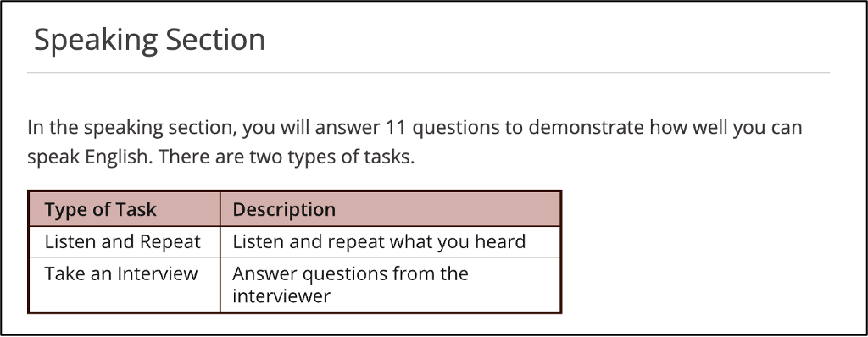Screen dimensions: 868x337
Task: Click the horizontal divider below the heading
Action: click(428, 73)
